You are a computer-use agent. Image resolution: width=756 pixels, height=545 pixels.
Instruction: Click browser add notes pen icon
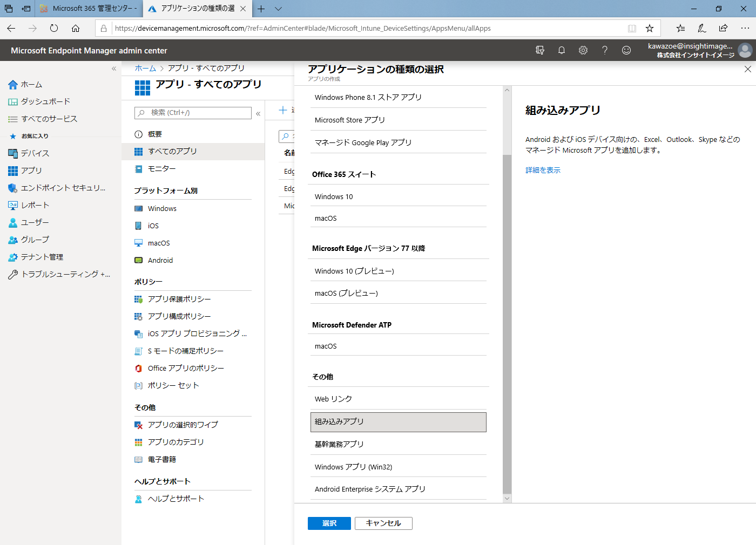(x=701, y=28)
